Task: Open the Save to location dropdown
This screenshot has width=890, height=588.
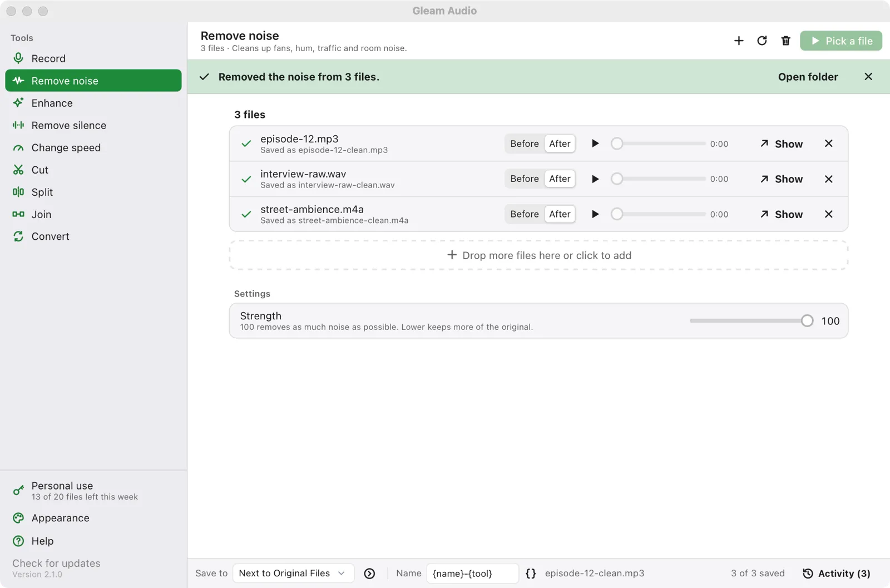Action: [x=293, y=573]
